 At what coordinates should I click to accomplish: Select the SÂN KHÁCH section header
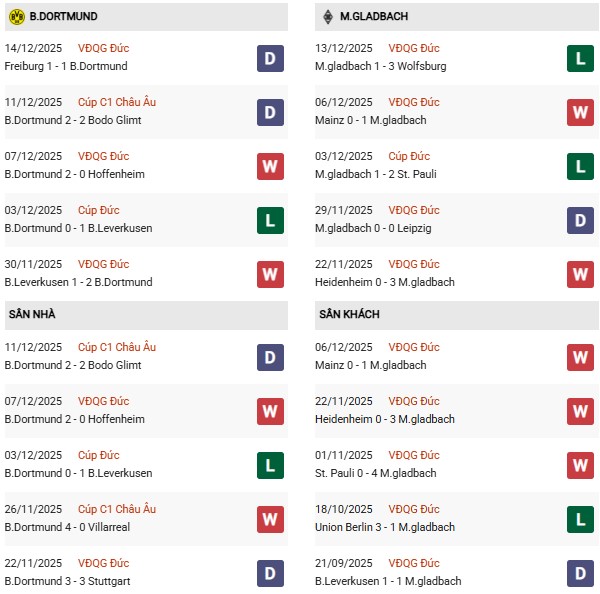345,314
